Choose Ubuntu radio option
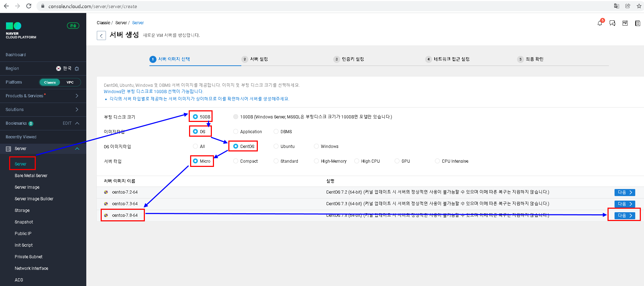644x286 pixels. click(276, 146)
